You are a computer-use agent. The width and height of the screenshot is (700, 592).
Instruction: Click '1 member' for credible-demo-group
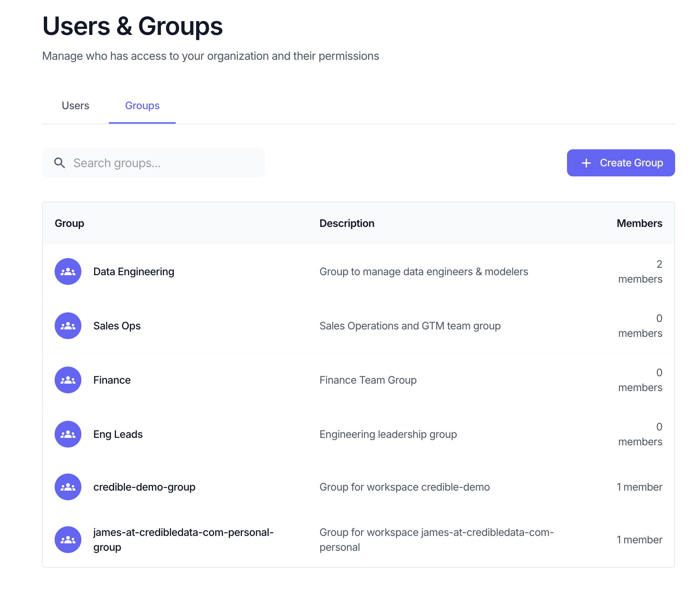[639, 487]
